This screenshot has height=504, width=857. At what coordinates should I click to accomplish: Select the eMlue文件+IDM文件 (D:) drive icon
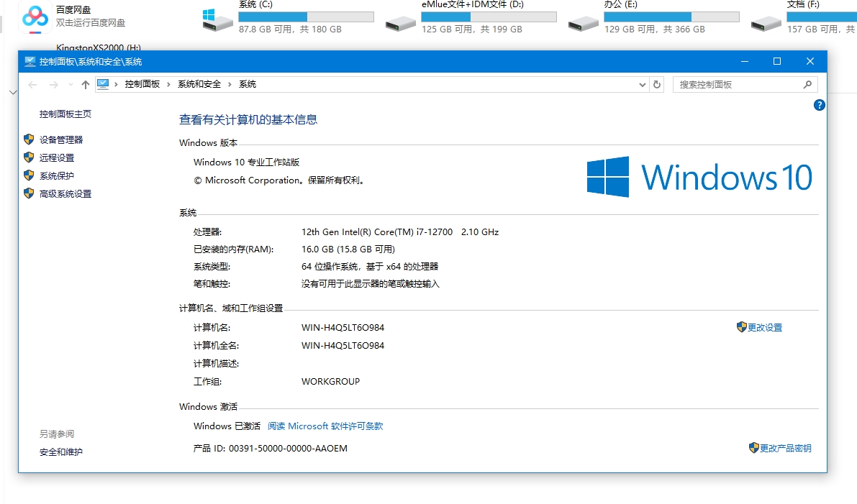tap(401, 23)
